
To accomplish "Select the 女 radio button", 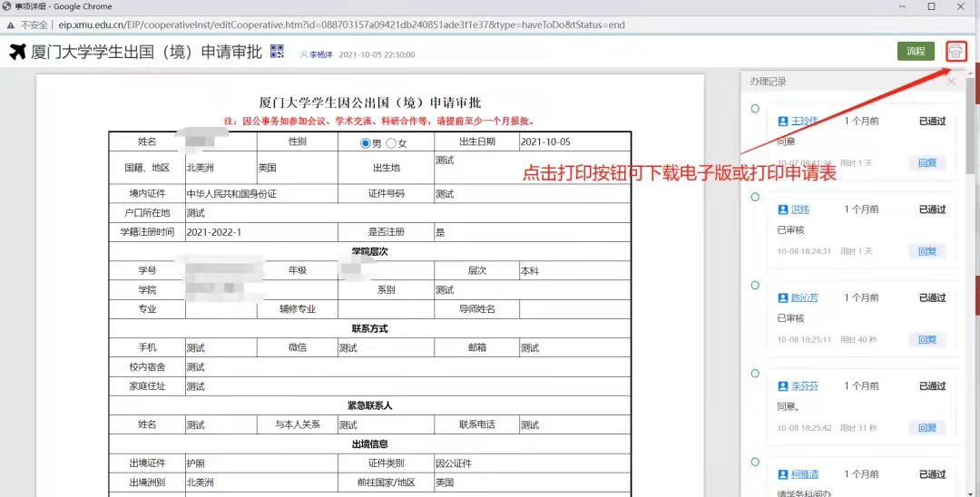I will (391, 143).
